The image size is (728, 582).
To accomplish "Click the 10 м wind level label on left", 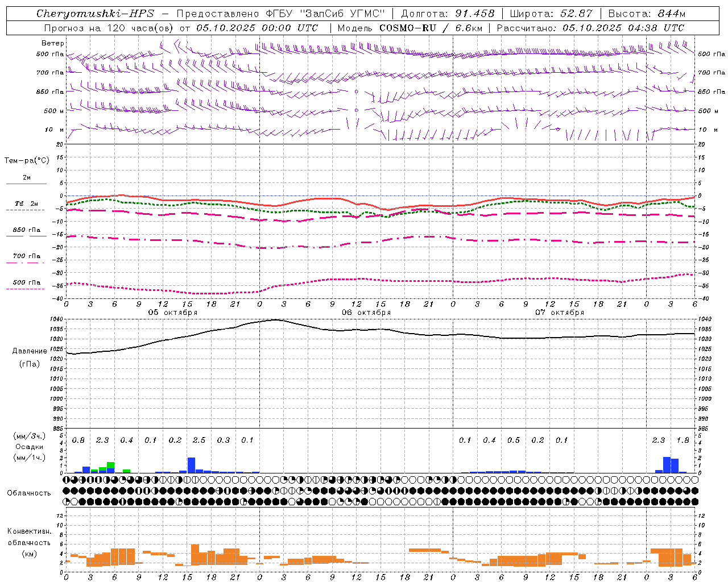I will [55, 130].
